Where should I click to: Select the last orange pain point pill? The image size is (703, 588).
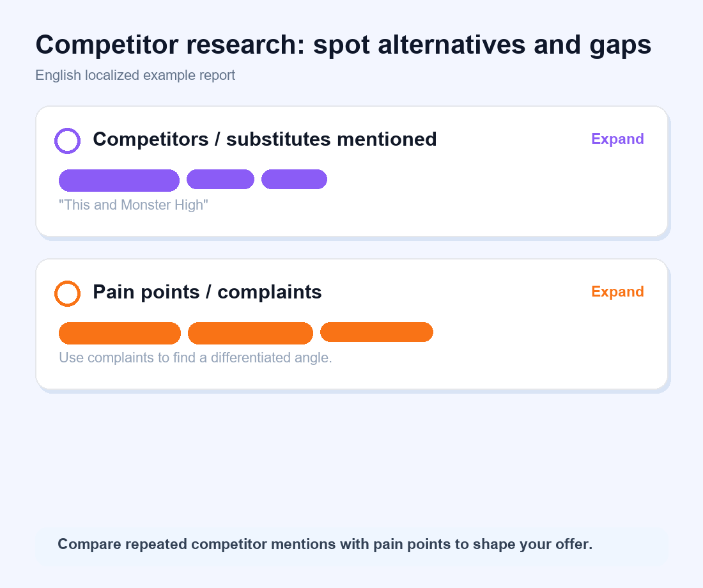376,332
